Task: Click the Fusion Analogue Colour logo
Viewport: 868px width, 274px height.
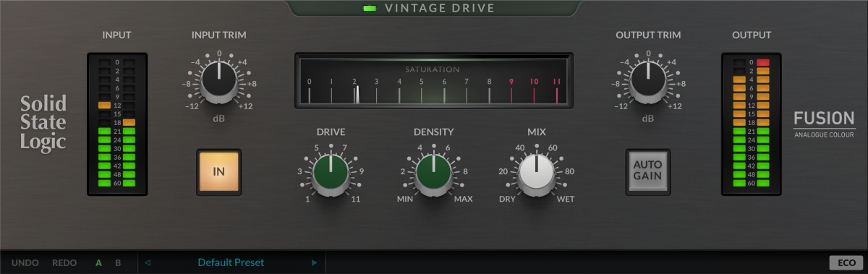Action: 825,124
